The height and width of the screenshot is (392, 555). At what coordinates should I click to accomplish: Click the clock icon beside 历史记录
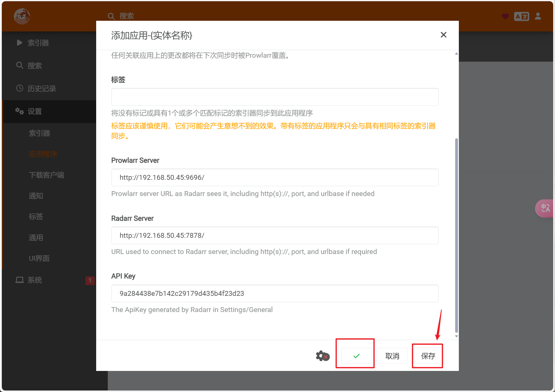(20, 88)
